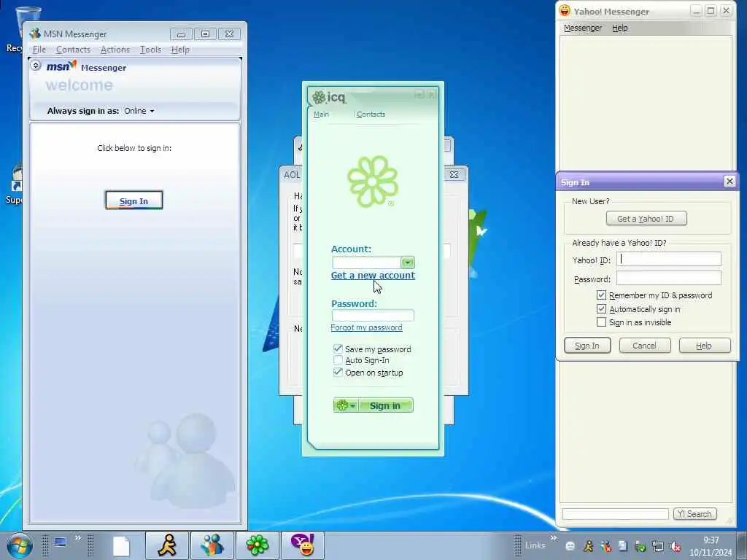Toggle Yahoo Automatically sign in checkbox
The image size is (747, 560).
(601, 309)
